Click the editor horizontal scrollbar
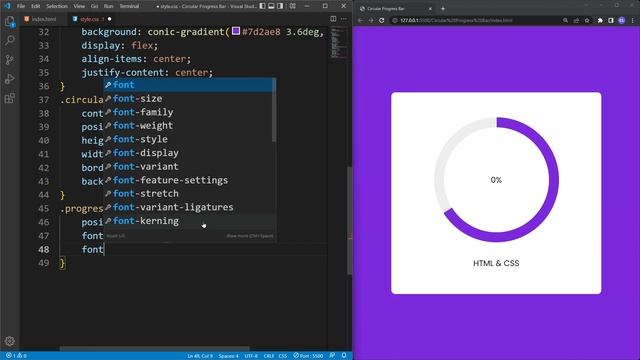 point(155,349)
